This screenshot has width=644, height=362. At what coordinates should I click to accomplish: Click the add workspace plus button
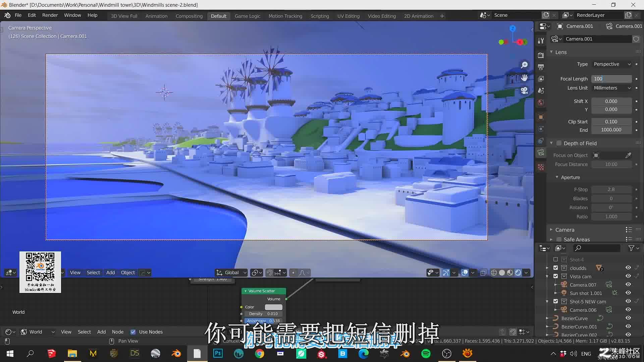pos(442,16)
